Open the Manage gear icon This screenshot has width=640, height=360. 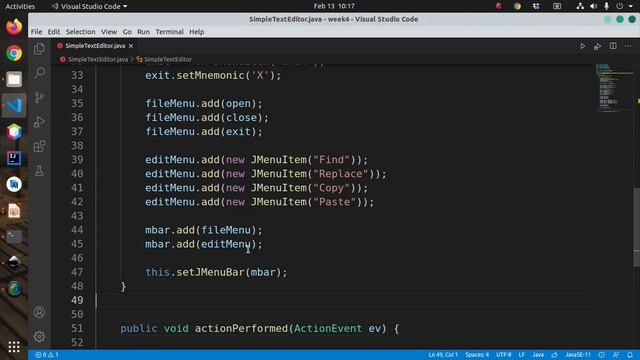(x=39, y=336)
